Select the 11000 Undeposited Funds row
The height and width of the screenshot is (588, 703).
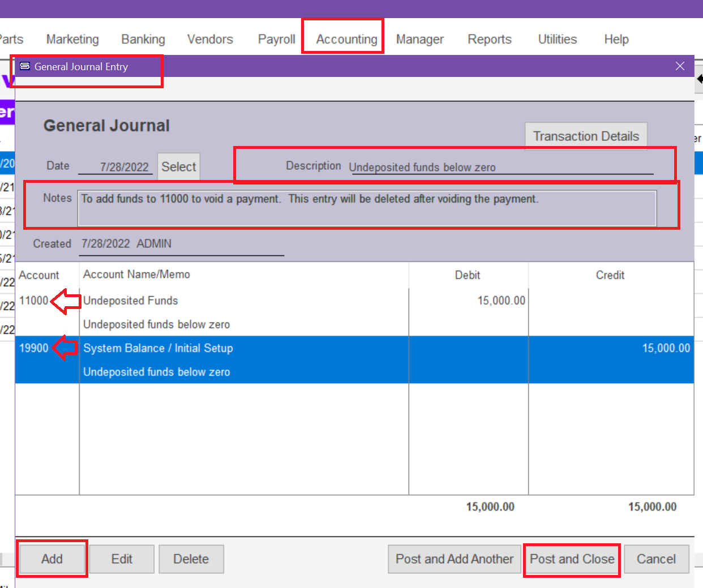[243, 312]
